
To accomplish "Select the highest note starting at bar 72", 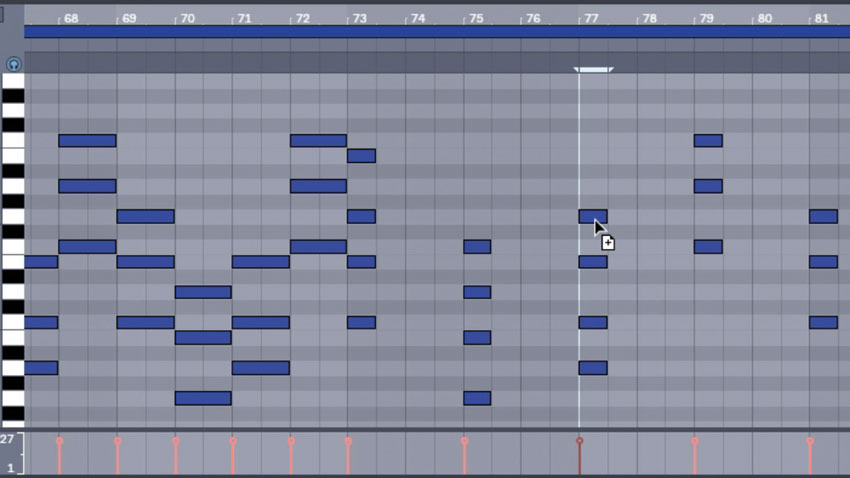I will pos(318,141).
